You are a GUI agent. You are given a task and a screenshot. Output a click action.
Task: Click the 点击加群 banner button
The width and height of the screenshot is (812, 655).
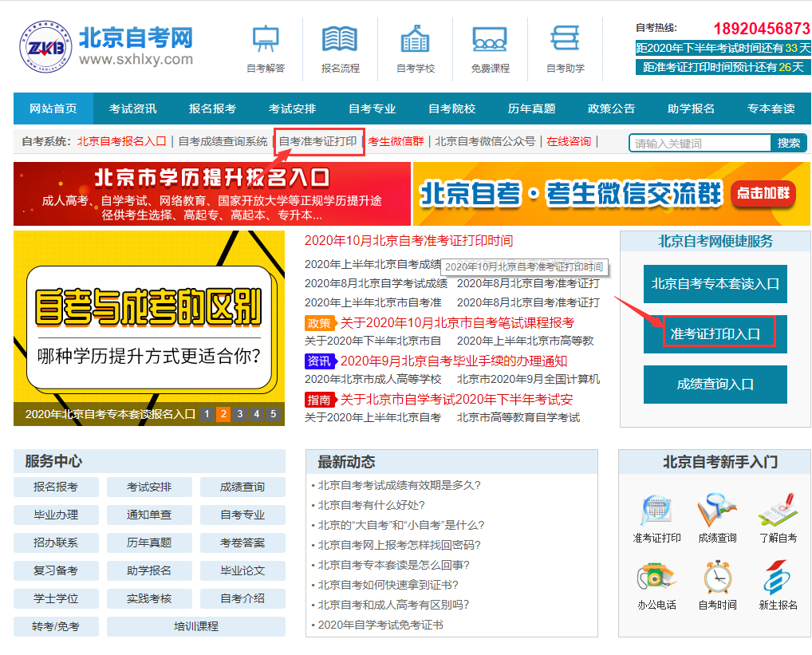tap(763, 193)
